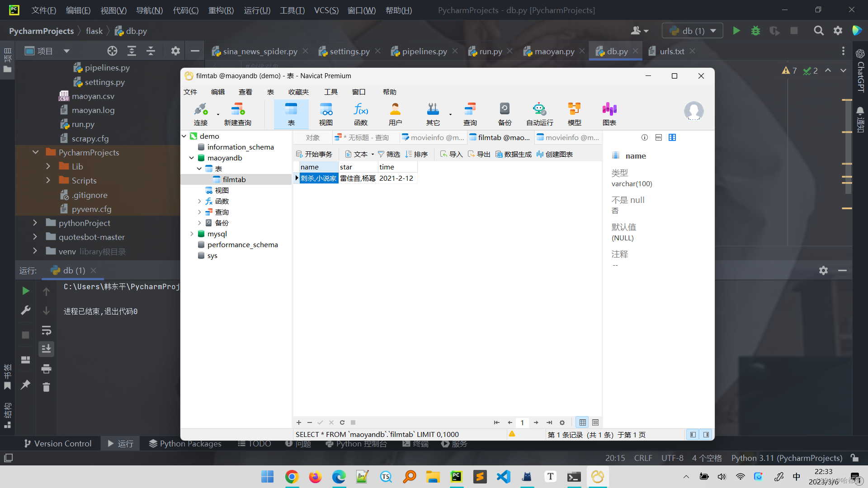The width and height of the screenshot is (868, 488).
Task: Open the db (1) run configuration dropdown
Action: [x=693, y=31]
